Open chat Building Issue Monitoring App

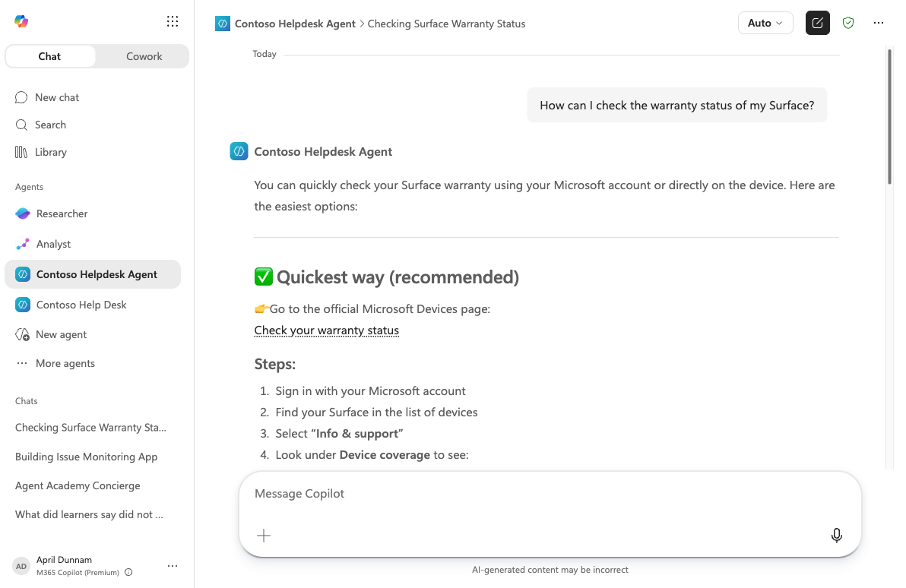tap(86, 457)
